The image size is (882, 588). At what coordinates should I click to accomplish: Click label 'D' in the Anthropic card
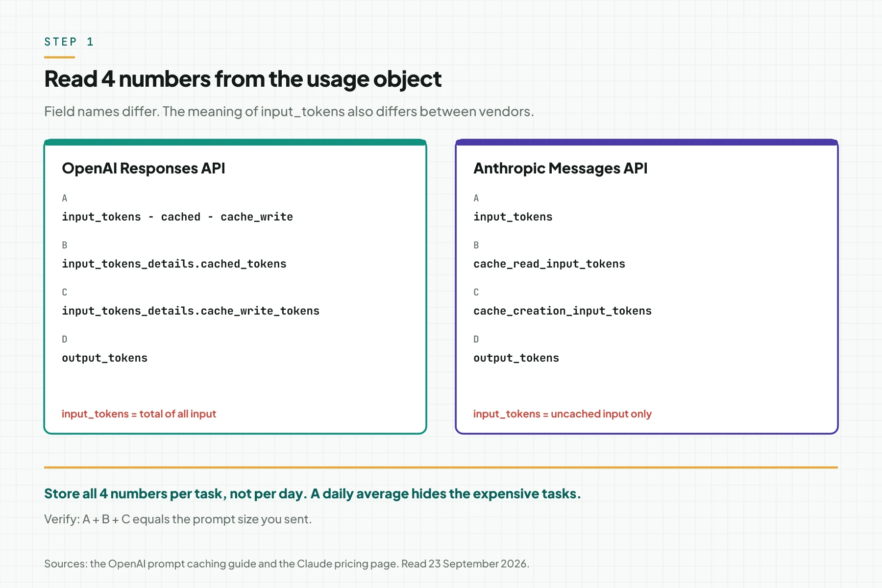click(x=476, y=339)
